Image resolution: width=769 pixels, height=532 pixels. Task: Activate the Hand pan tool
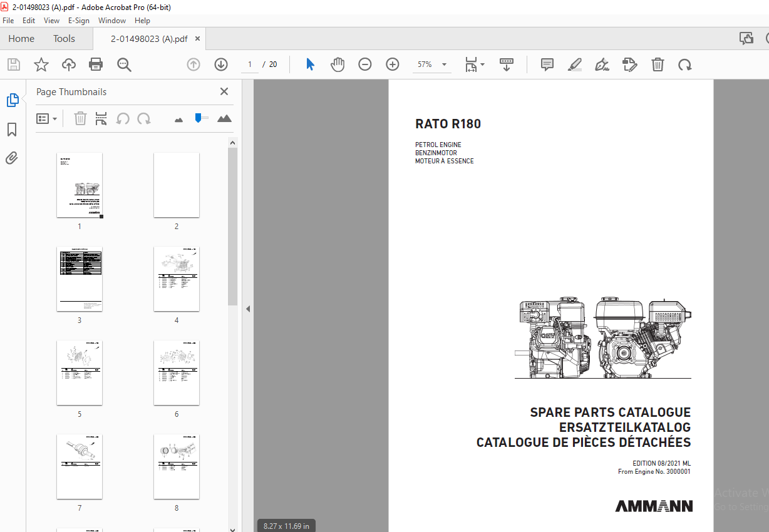pyautogui.click(x=338, y=64)
